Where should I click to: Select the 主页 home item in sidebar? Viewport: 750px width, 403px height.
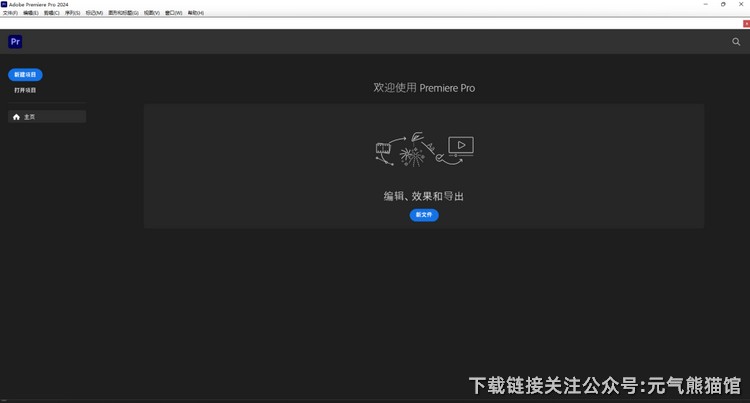pyautogui.click(x=46, y=117)
